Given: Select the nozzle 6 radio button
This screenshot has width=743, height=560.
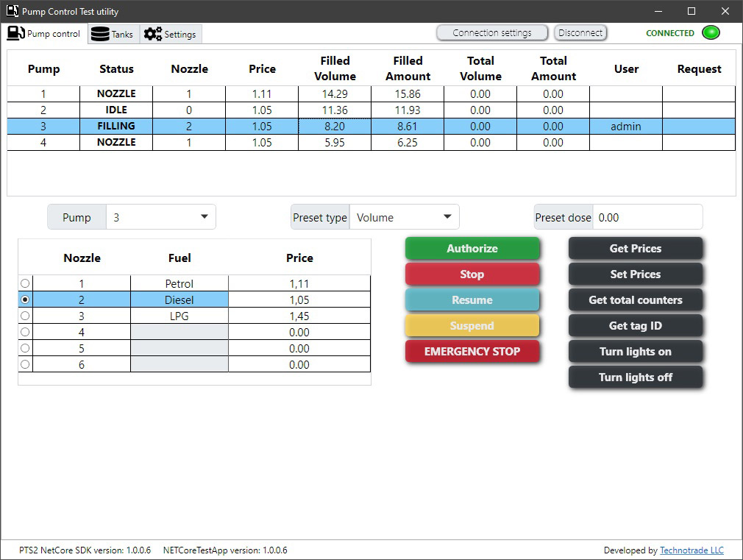Looking at the screenshot, I should pyautogui.click(x=25, y=364).
